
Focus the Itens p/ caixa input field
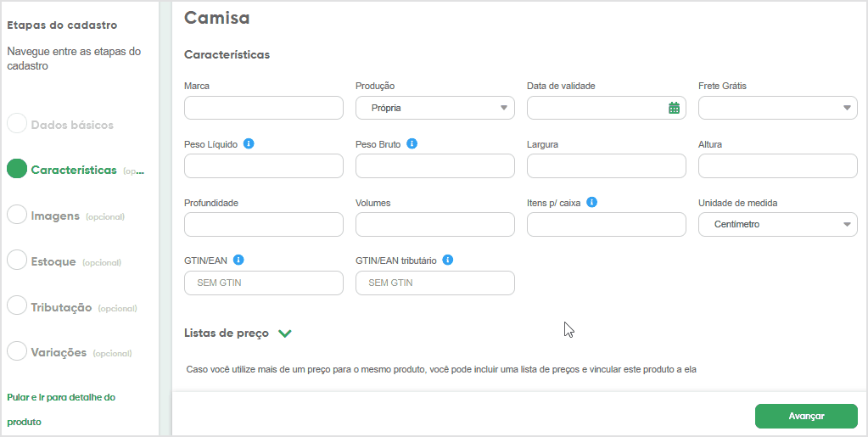tap(606, 224)
